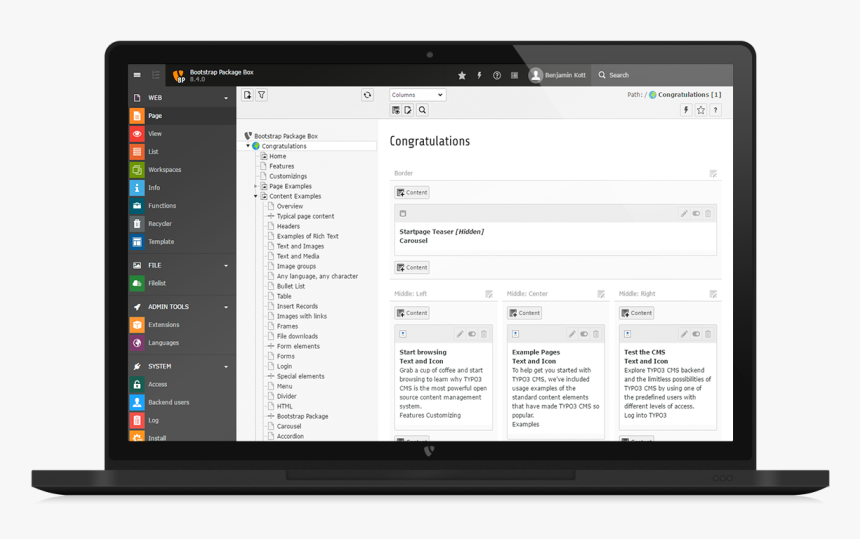
Task: Collapse the Content Examples tree node
Action: [x=256, y=196]
